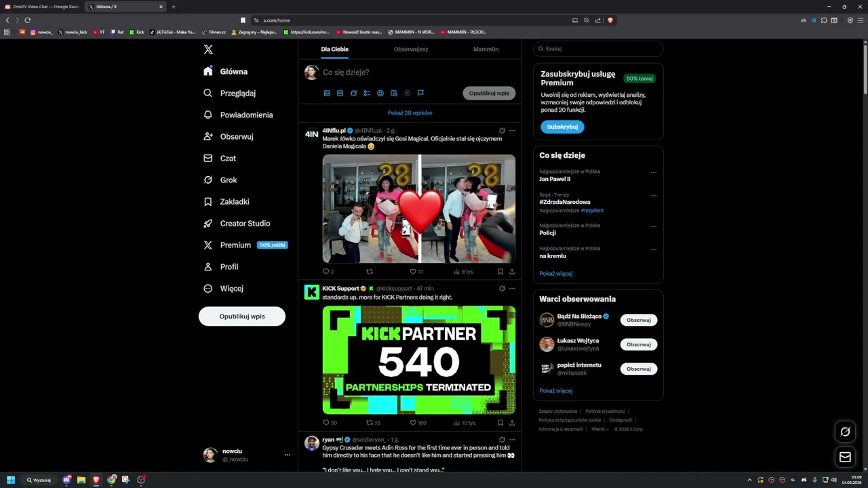Follow Łukasz Wojtyca
The image size is (868, 488).
point(639,344)
